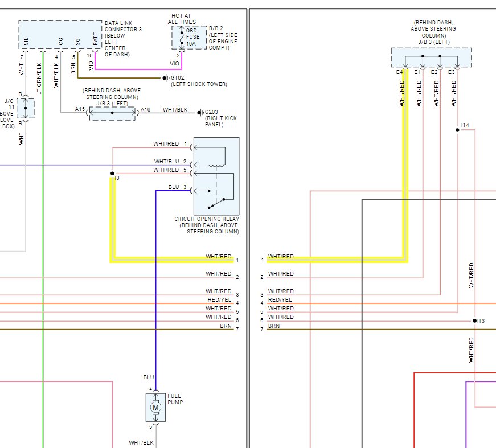Click the 'I14' splice label
This screenshot has height=448, width=496.
(465, 125)
